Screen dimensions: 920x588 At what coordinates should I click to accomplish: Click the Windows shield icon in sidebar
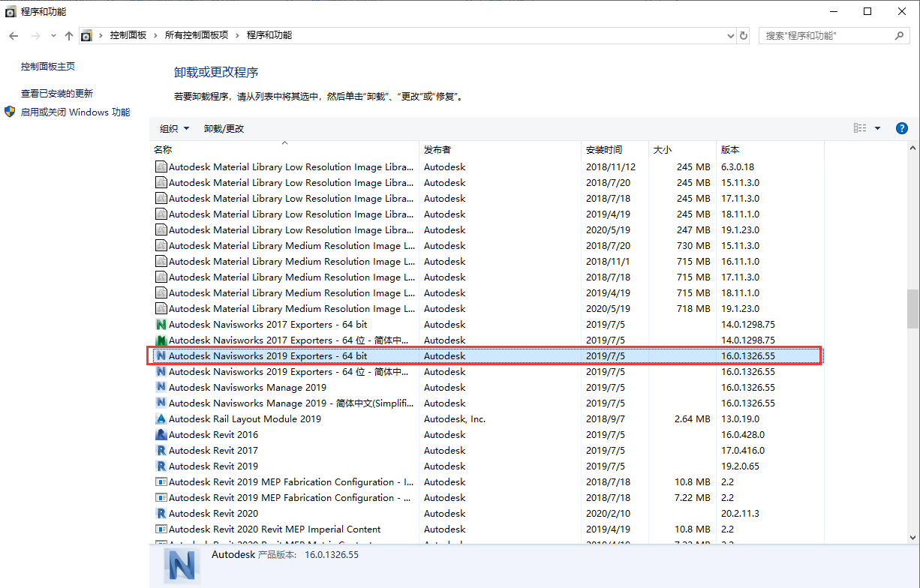pos(10,112)
